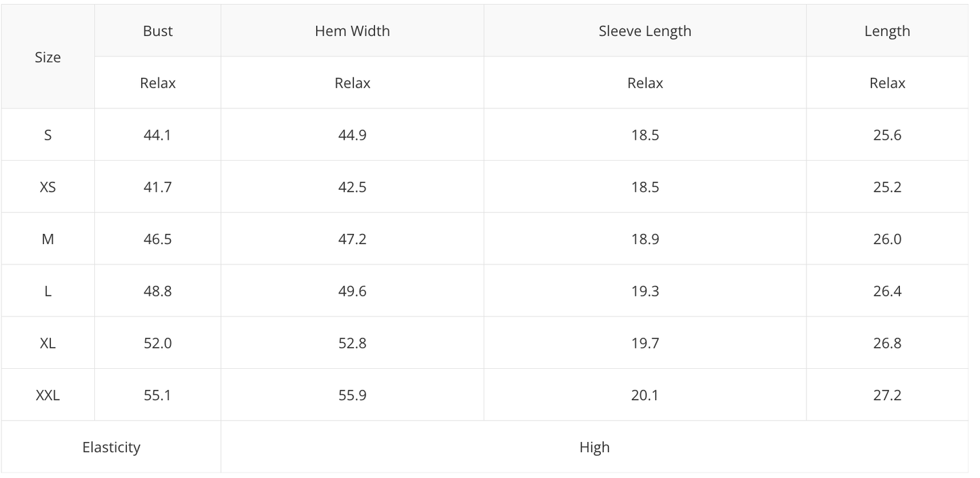Select length value 26.8 for size XL

[886, 343]
